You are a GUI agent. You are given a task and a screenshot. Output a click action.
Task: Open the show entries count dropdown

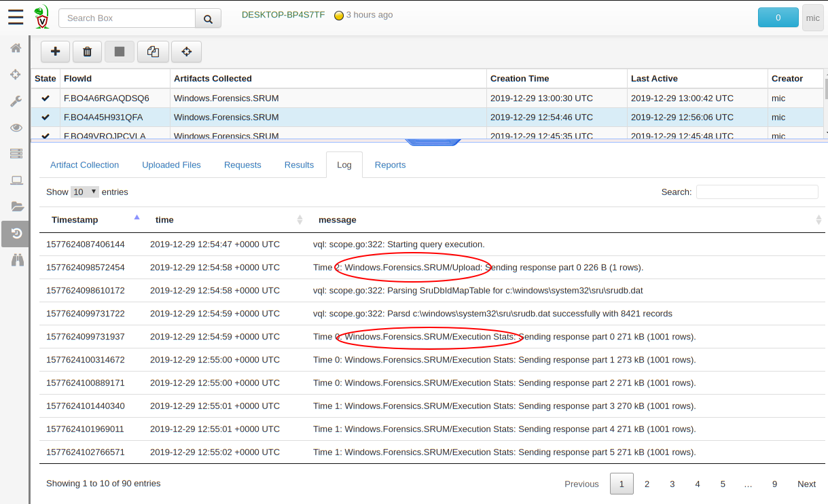[x=85, y=192]
